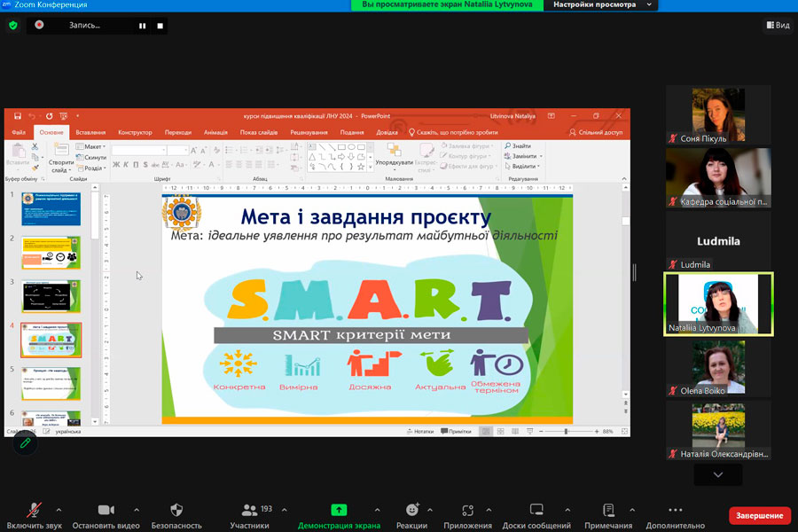Adjust the PowerPoint zoom slider

point(567,432)
